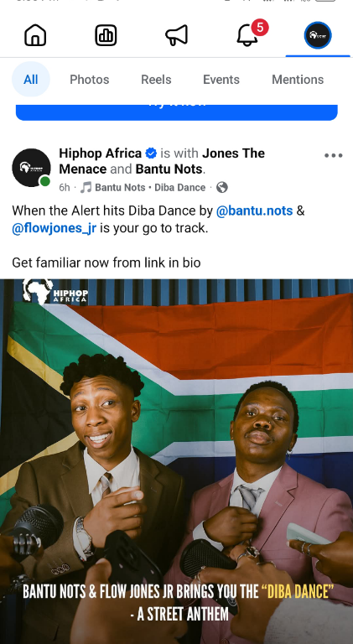
Task: Open the ads megaphone icon
Action: (176, 35)
